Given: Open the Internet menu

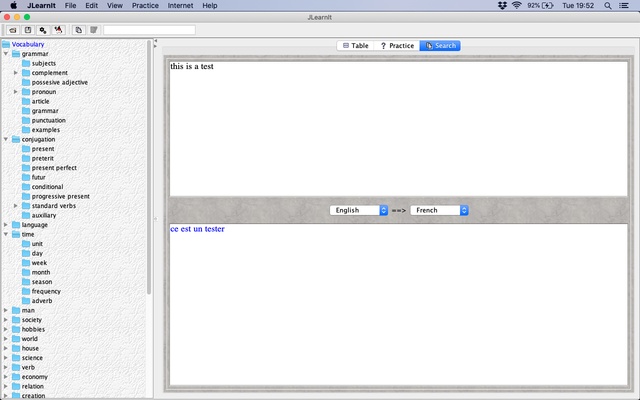Looking at the screenshot, I should click(180, 5).
